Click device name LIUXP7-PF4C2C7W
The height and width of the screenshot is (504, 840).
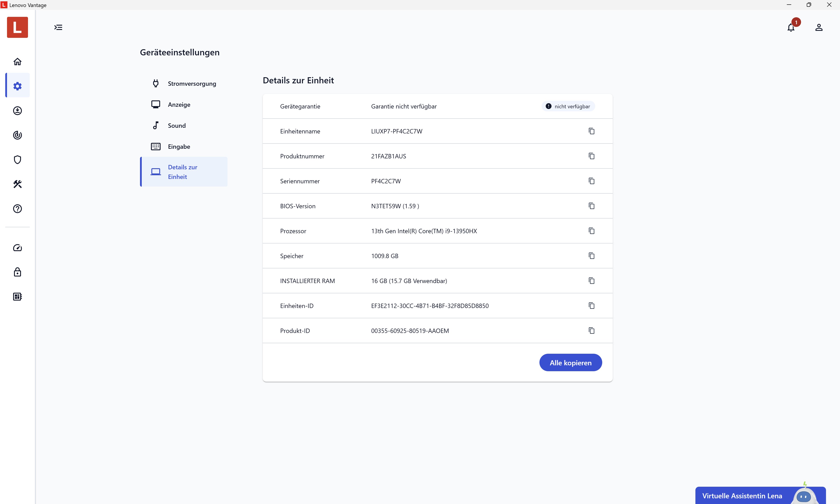pos(397,131)
